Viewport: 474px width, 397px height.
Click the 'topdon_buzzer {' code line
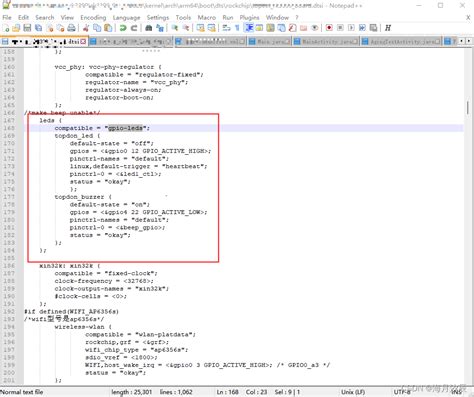83,197
